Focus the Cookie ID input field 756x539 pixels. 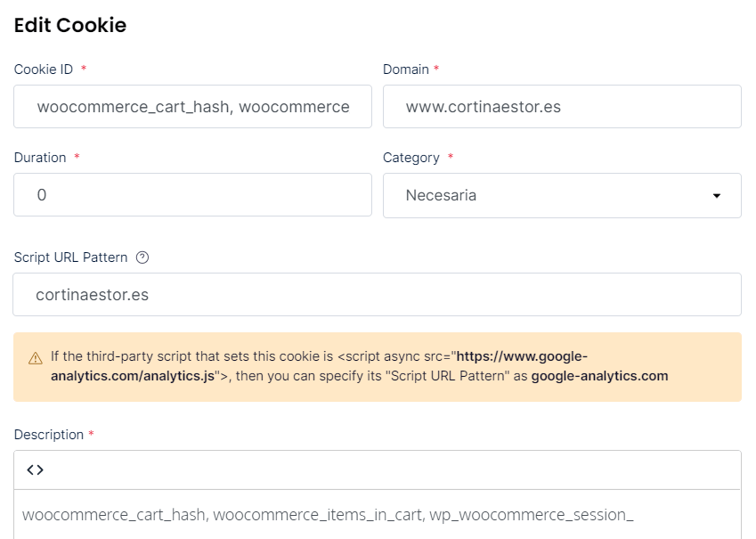click(193, 107)
